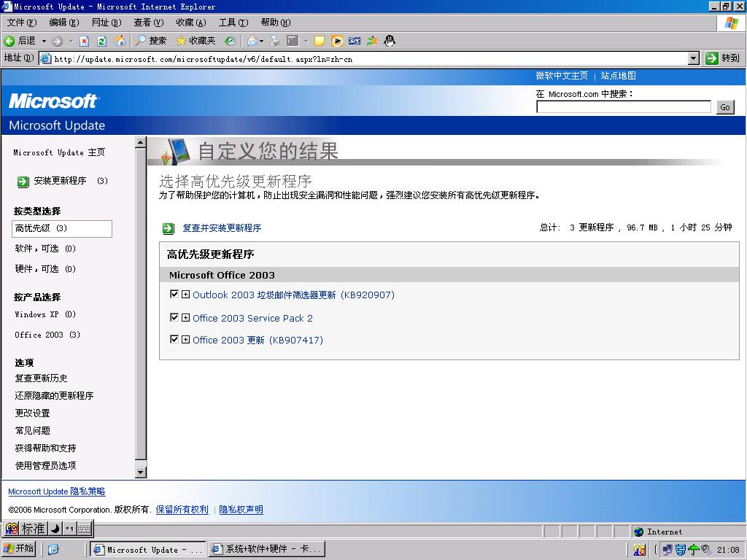
Task: Click the 复查并安装更新程序 link
Action: point(222,228)
